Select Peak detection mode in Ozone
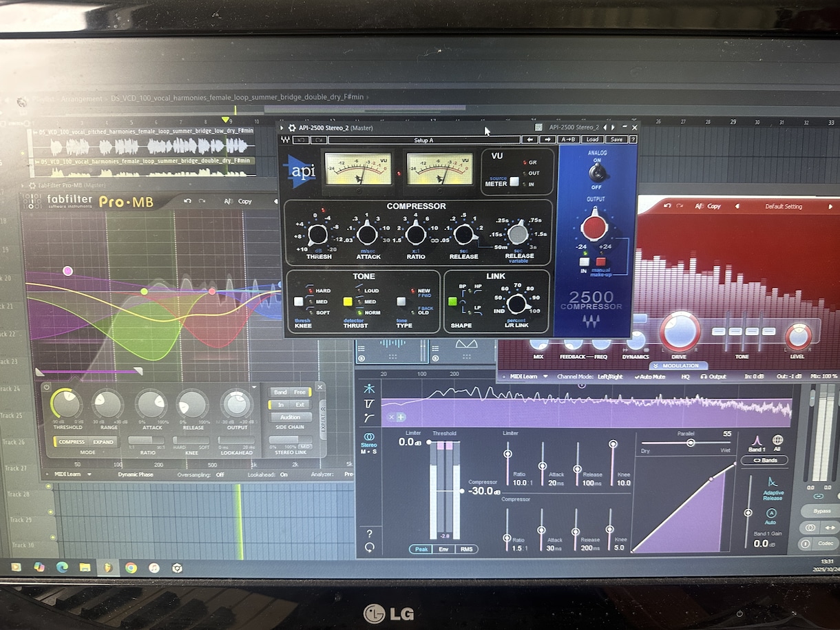 (x=420, y=549)
